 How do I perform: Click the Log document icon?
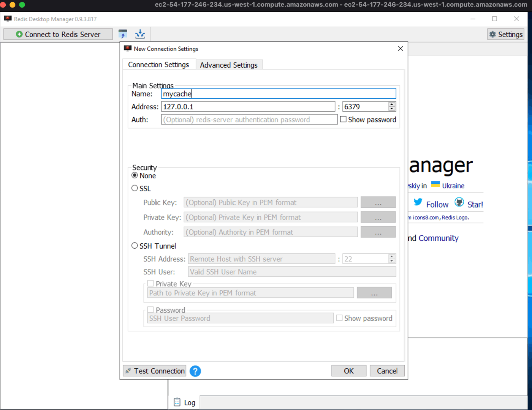click(177, 402)
